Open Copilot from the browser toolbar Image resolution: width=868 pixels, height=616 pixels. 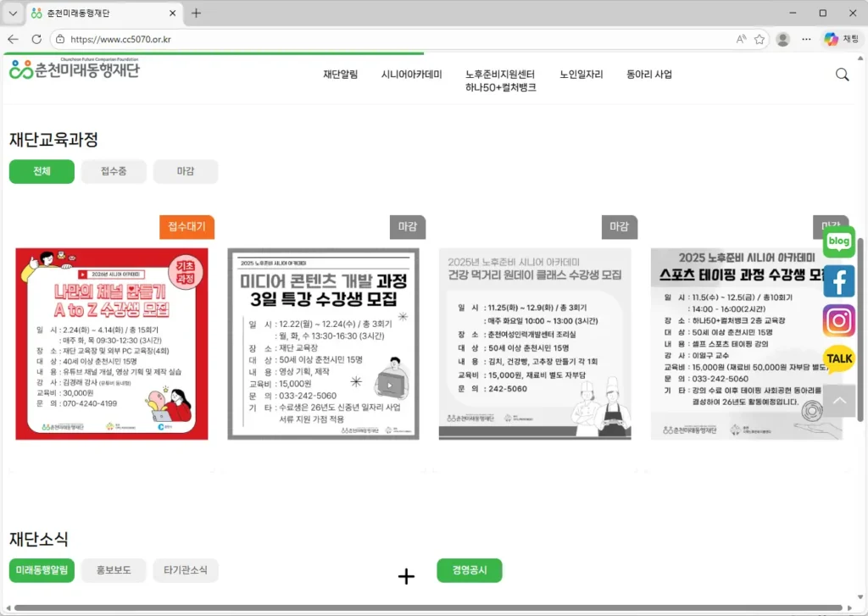[829, 39]
